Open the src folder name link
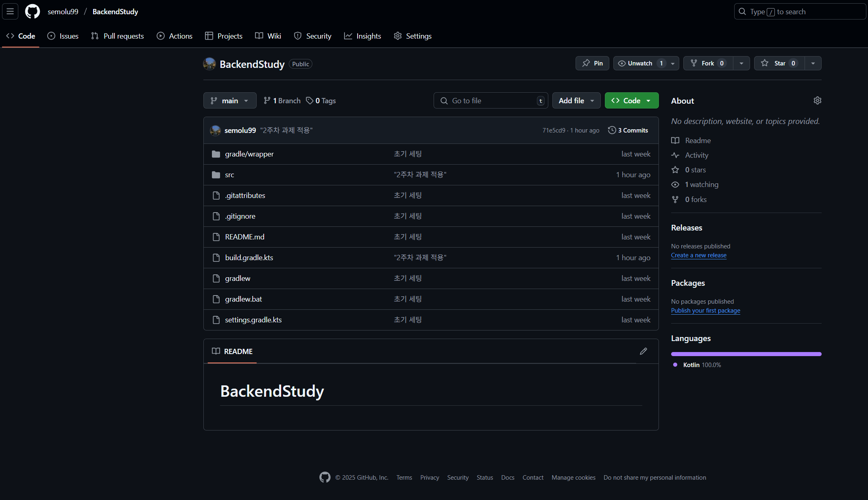The width and height of the screenshot is (868, 500). 229,175
